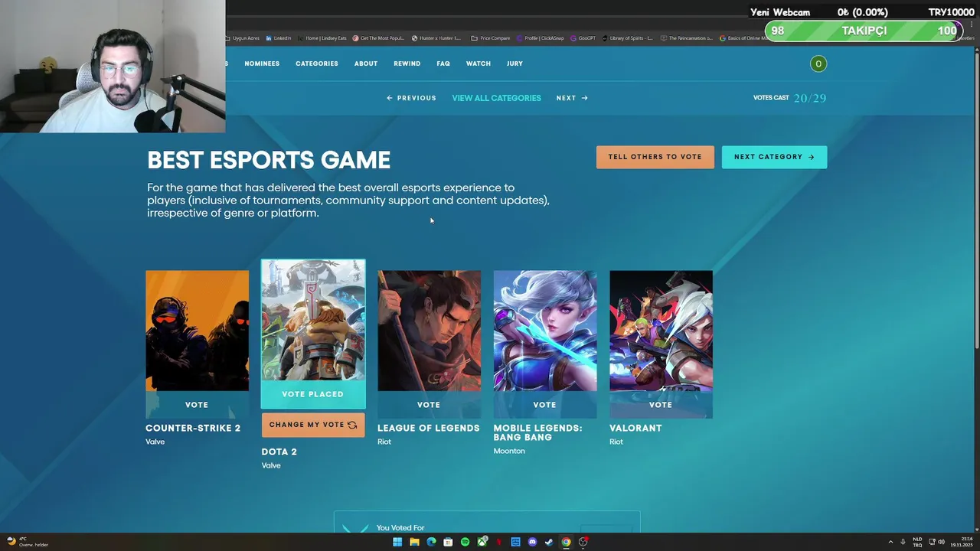The image size is (980, 551).
Task: Vote for Valorant
Action: tap(661, 405)
